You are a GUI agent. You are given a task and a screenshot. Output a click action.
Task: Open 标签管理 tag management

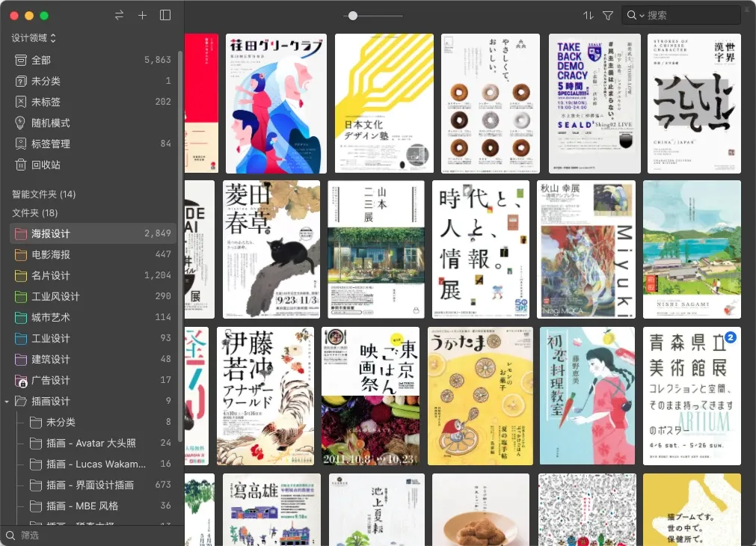93,144
